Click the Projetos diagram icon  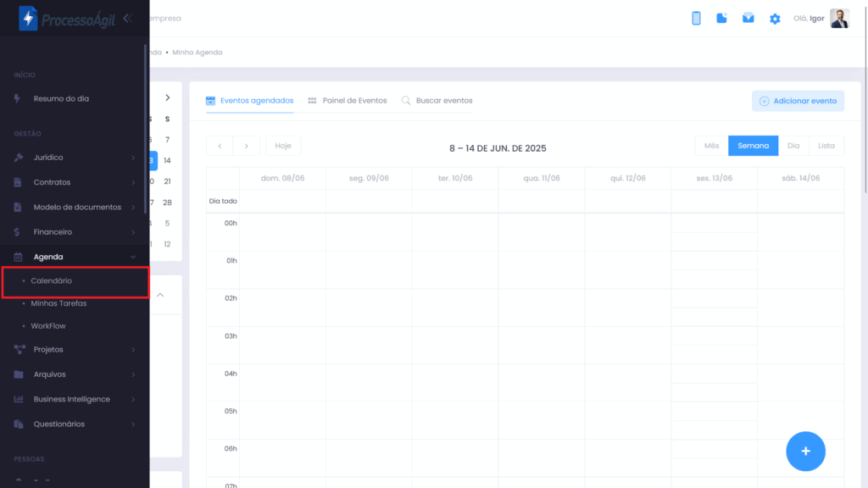tap(19, 349)
